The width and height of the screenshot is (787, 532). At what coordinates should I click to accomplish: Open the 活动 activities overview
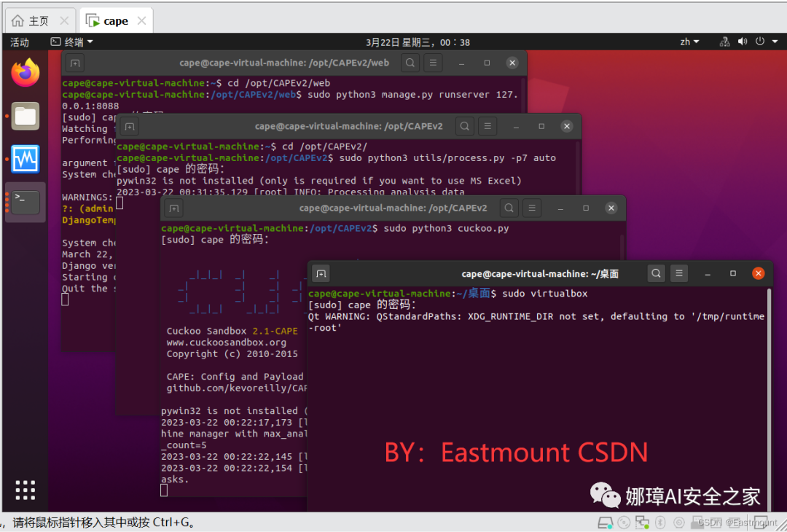click(20, 42)
